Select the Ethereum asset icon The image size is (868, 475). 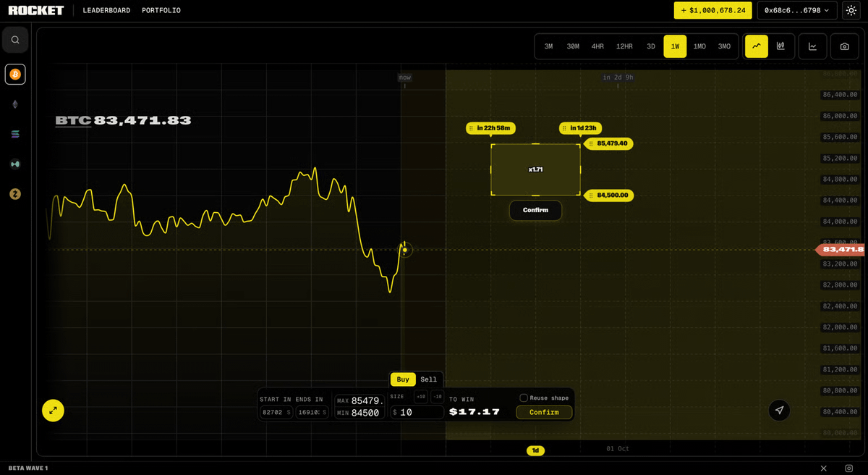click(x=15, y=104)
